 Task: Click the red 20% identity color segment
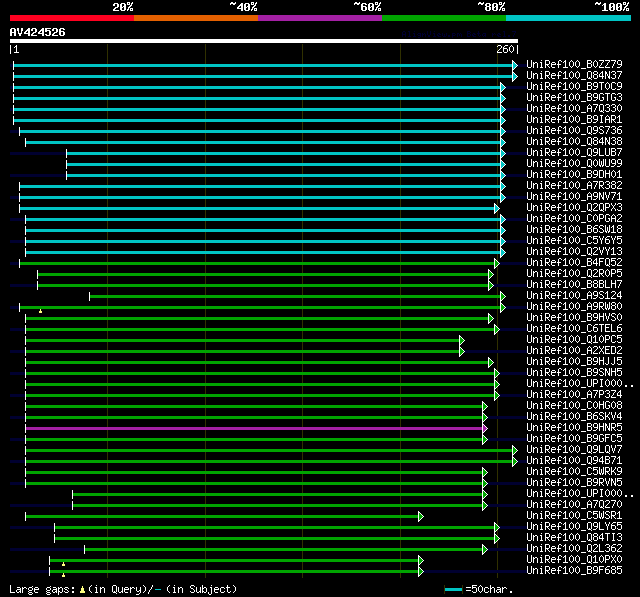[x=72, y=18]
